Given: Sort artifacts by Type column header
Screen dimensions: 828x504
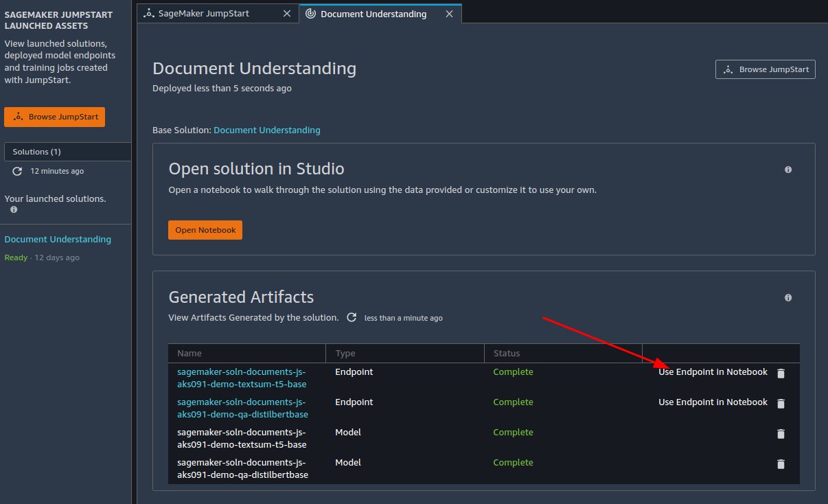Looking at the screenshot, I should (405, 353).
